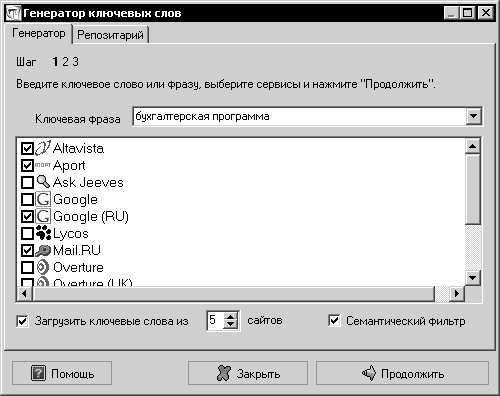
Task: Decrease the sites count spinner
Action: (230, 325)
